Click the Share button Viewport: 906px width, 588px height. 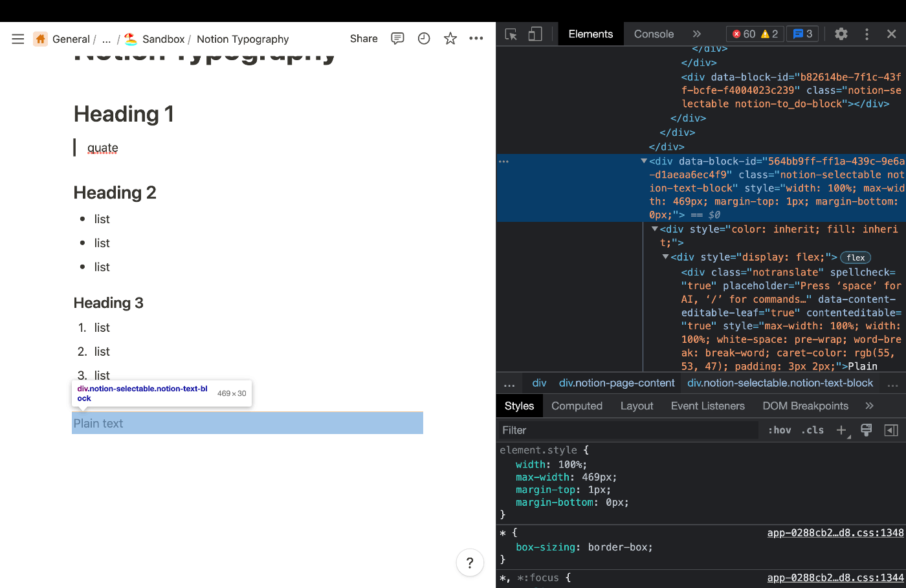[364, 39]
